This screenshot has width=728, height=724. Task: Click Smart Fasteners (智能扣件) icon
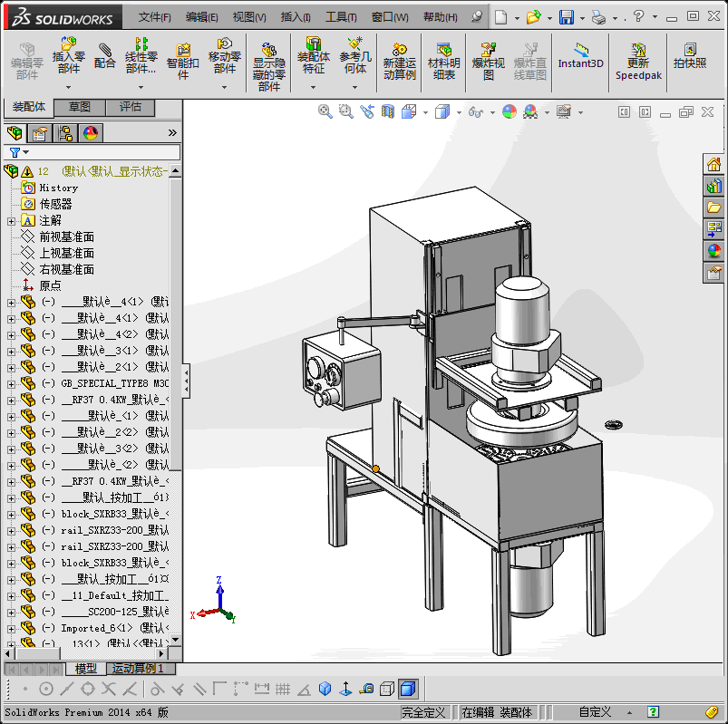(x=183, y=50)
